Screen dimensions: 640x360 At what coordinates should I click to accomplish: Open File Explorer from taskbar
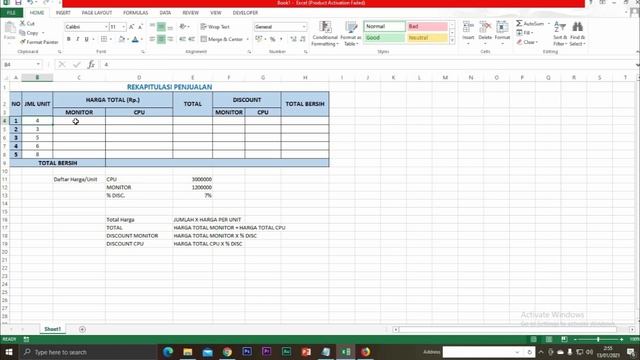pyautogui.click(x=187, y=352)
